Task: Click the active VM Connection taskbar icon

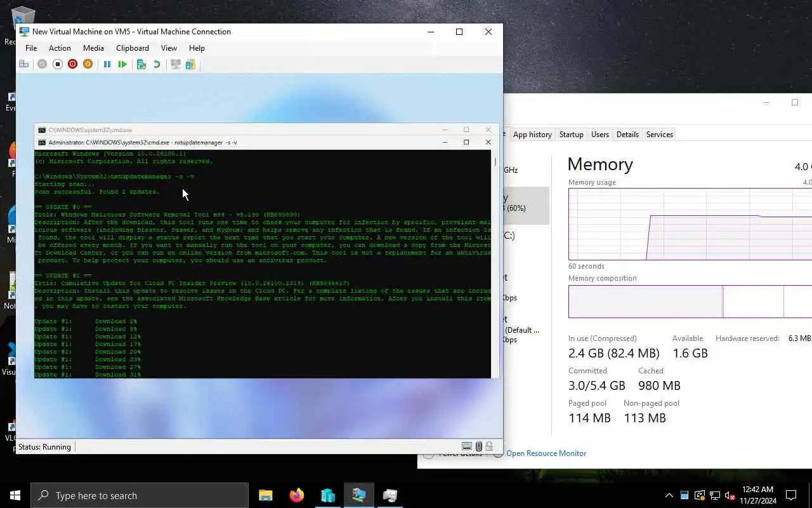Action: coord(358,495)
